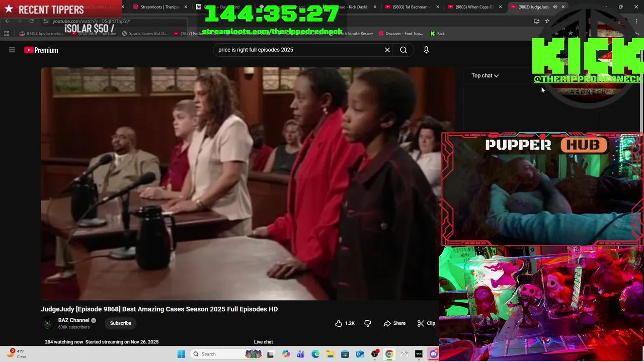
Task: Open Outlook from the taskbar
Action: [360, 354]
